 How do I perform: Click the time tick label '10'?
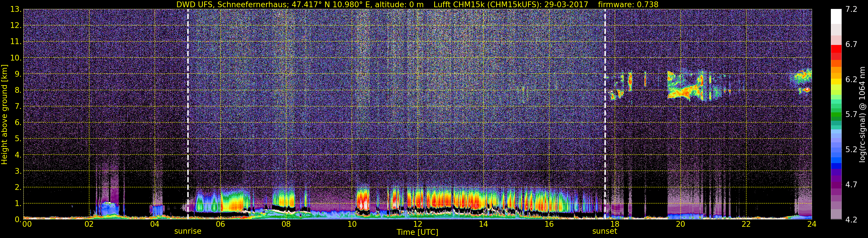click(x=352, y=224)
